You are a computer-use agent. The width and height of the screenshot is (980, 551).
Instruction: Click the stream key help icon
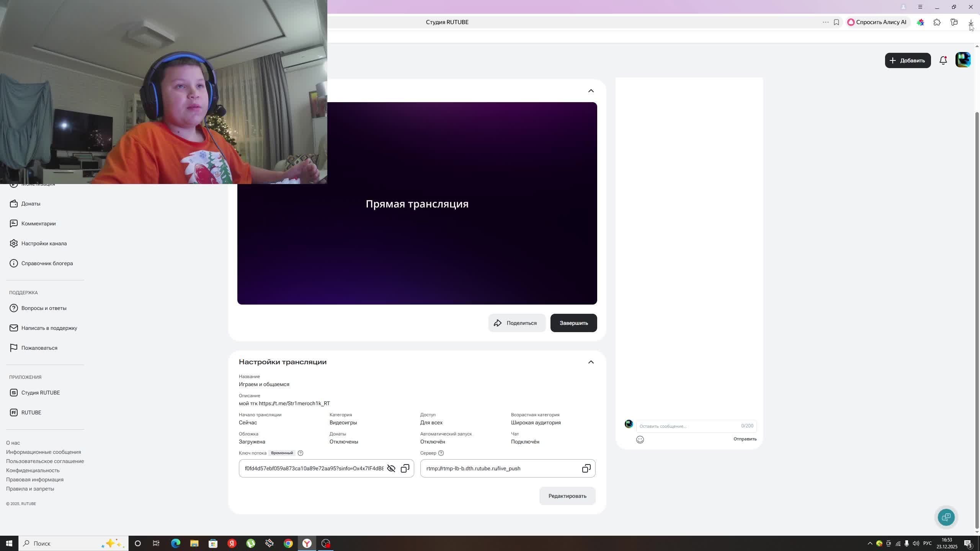tap(301, 453)
